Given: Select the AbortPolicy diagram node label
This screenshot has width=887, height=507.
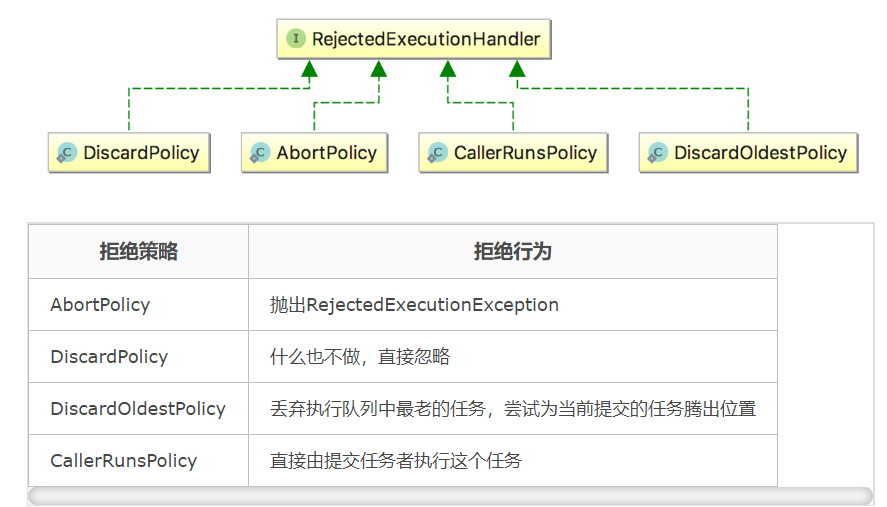Looking at the screenshot, I should [327, 153].
